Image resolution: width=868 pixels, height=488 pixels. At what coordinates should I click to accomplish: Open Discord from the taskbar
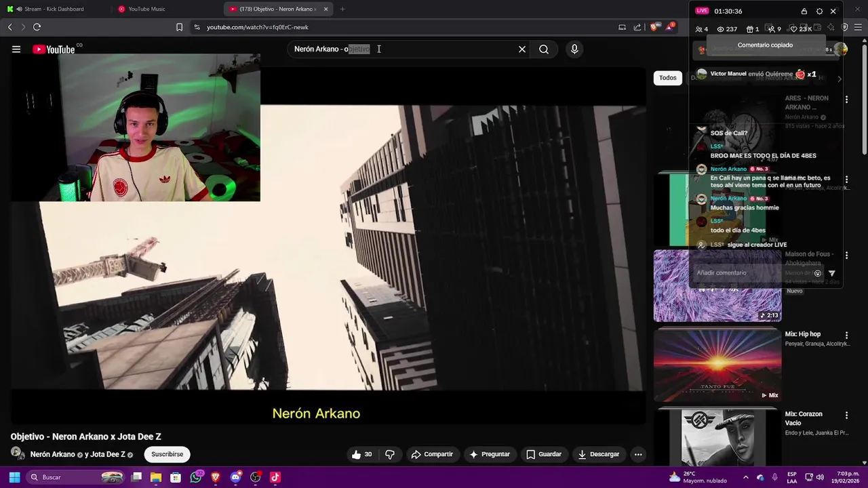pyautogui.click(x=235, y=477)
